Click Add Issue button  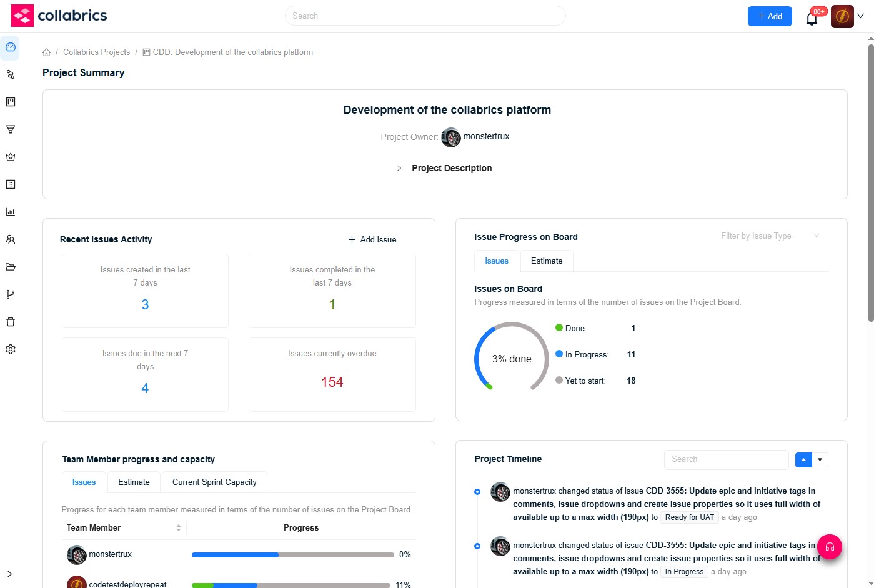coord(372,239)
